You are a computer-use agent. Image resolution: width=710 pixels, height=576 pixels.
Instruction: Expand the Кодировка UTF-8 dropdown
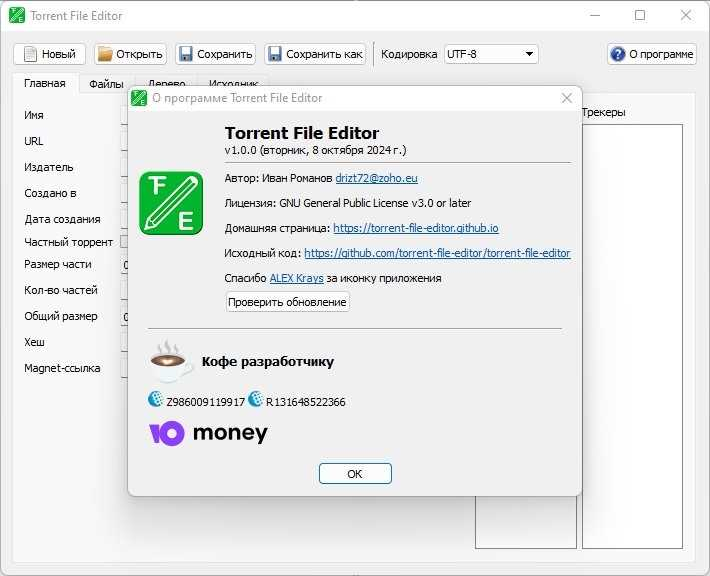pyautogui.click(x=491, y=54)
